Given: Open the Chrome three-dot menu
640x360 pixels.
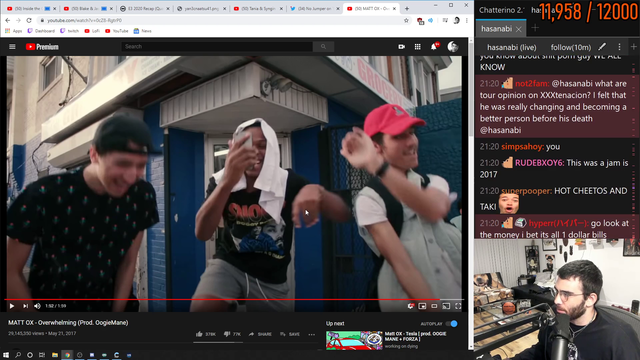Looking at the screenshot, I should coord(467,20).
